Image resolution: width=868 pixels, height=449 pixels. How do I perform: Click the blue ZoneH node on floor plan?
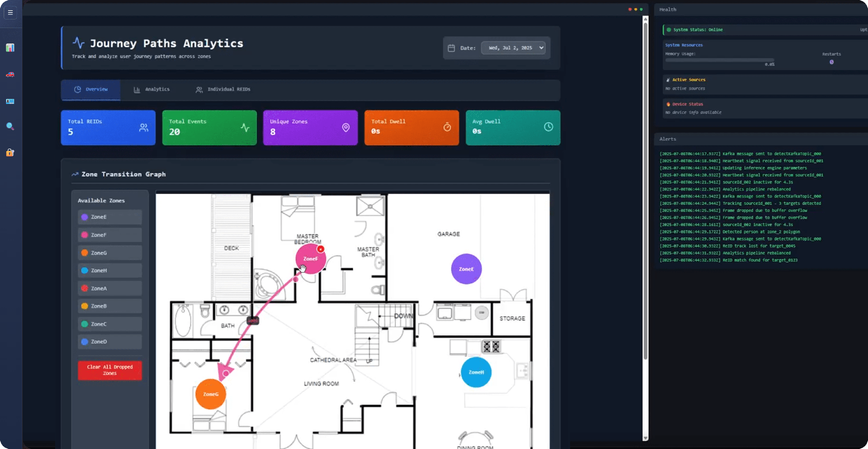click(x=476, y=372)
